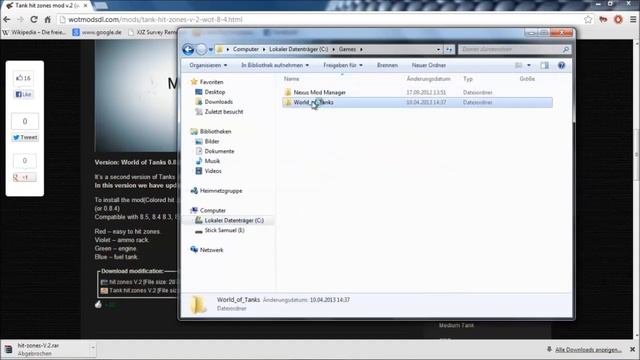
Task: Open In Bibliothek aufnehmen dropdown
Action: click(x=275, y=65)
